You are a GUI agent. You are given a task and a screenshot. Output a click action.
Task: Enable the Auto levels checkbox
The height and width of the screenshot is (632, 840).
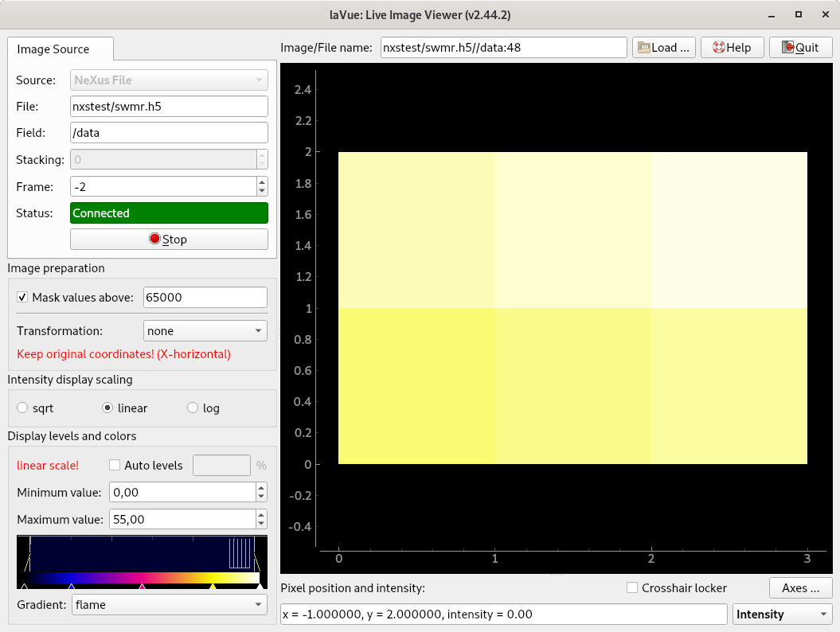pyautogui.click(x=115, y=466)
